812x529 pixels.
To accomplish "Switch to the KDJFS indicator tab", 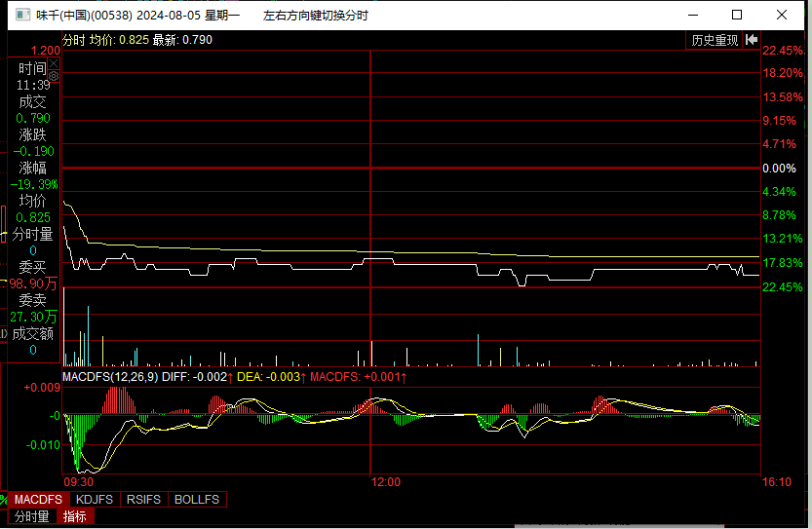I will coord(95,500).
